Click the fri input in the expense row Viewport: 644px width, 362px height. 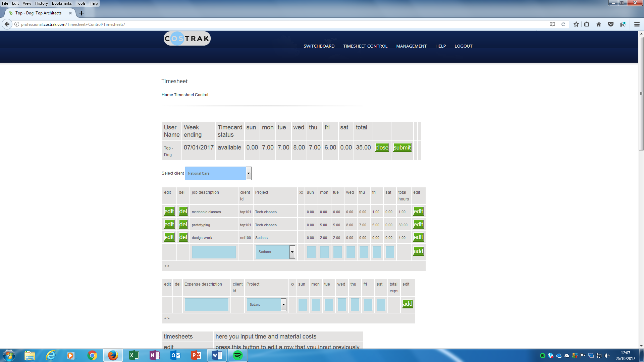click(368, 305)
